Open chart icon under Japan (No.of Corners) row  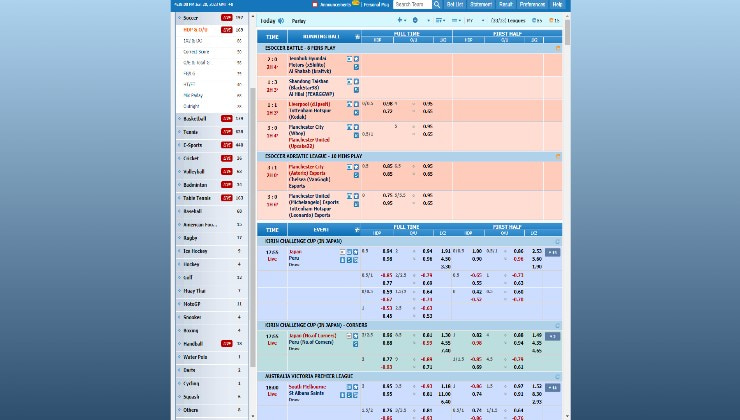[356, 344]
